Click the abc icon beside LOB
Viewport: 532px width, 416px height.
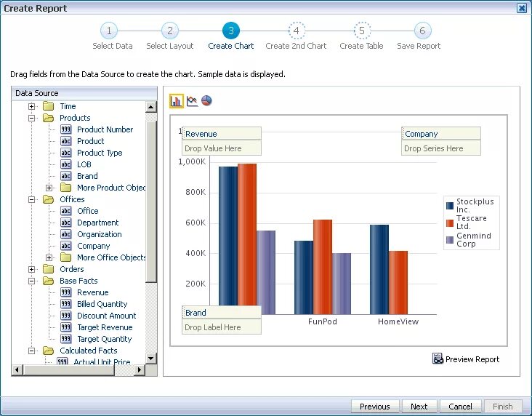click(66, 164)
